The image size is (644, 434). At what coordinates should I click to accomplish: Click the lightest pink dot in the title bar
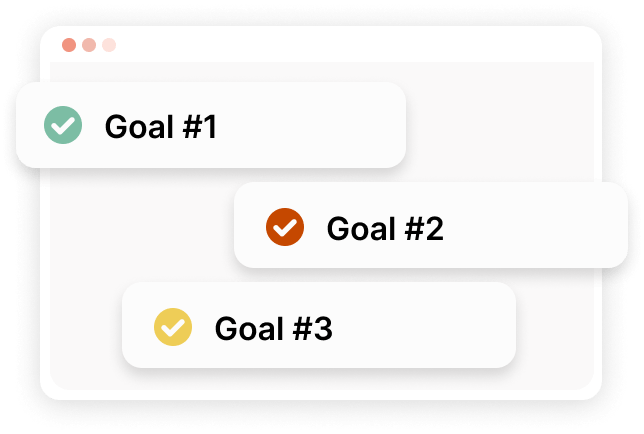tap(109, 45)
